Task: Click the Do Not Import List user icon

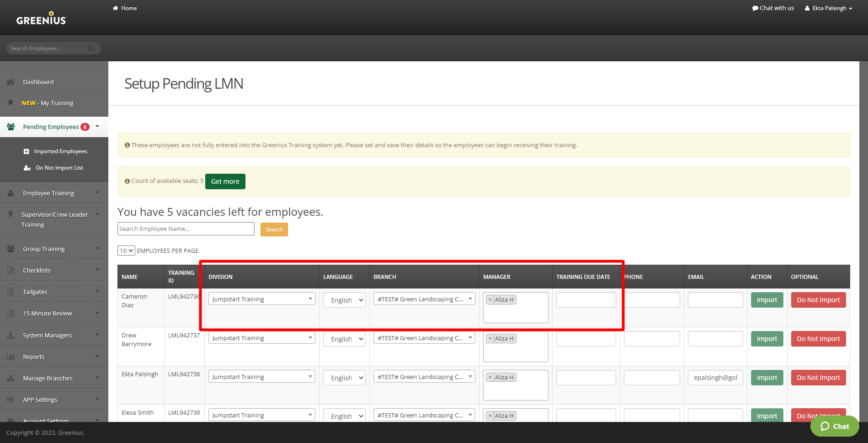Action: tap(27, 168)
